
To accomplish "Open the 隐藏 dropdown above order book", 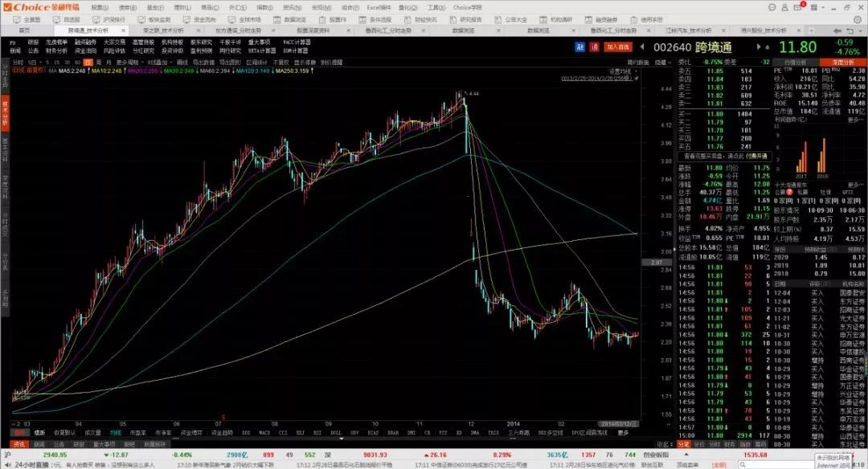I will pos(662,63).
